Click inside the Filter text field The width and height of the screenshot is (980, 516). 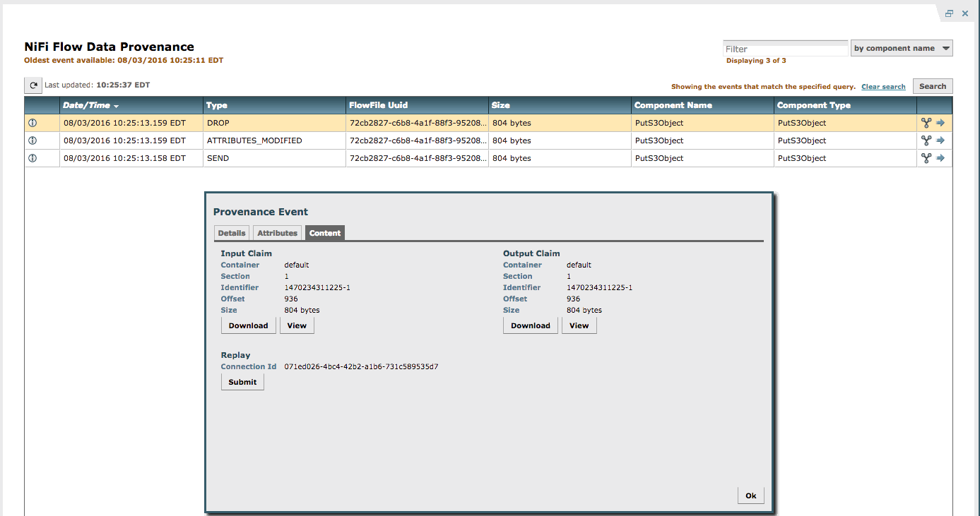point(784,47)
